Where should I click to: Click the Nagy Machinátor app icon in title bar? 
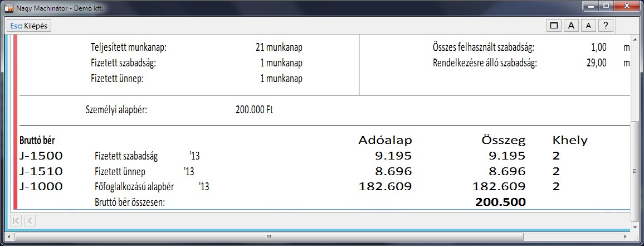[x=8, y=7]
